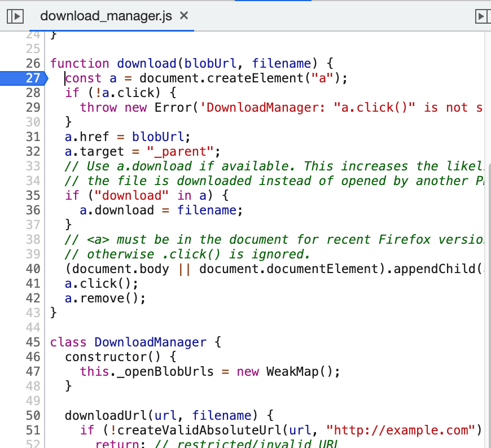Set a breakpoint on line 41
The width and height of the screenshot is (491, 448).
[32, 283]
